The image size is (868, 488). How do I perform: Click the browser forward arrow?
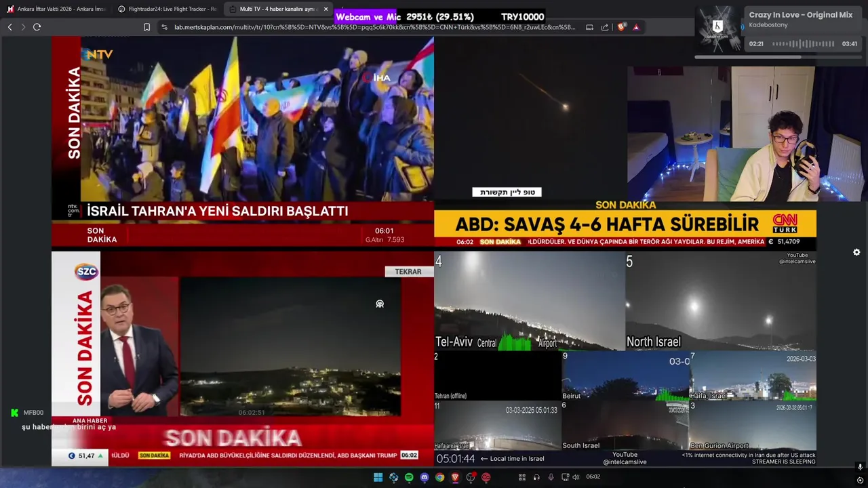click(x=23, y=27)
